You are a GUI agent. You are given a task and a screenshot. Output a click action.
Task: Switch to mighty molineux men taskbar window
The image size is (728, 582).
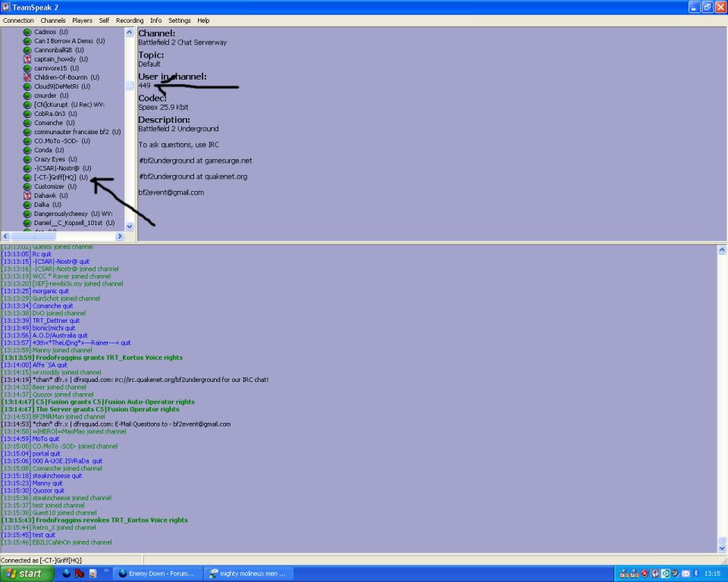click(248, 574)
